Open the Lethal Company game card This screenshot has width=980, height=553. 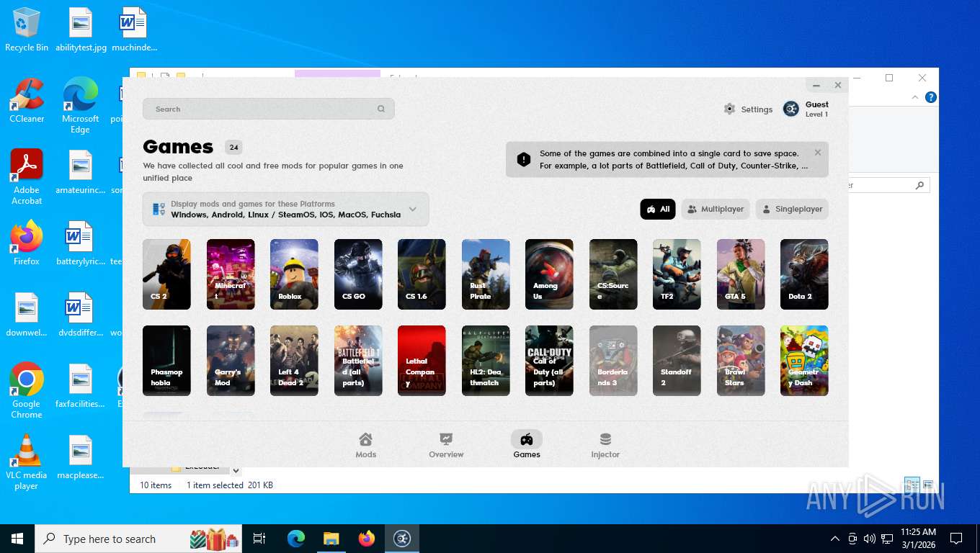tap(422, 361)
